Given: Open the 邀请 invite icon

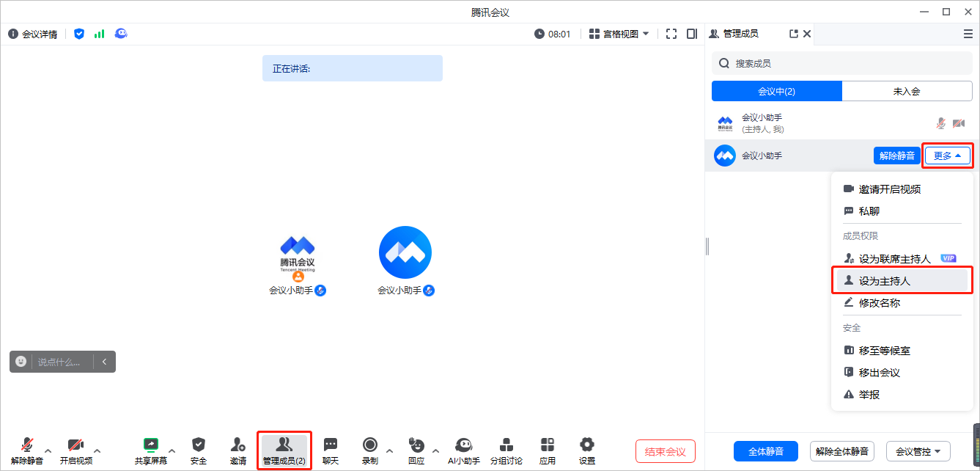Looking at the screenshot, I should click(238, 451).
